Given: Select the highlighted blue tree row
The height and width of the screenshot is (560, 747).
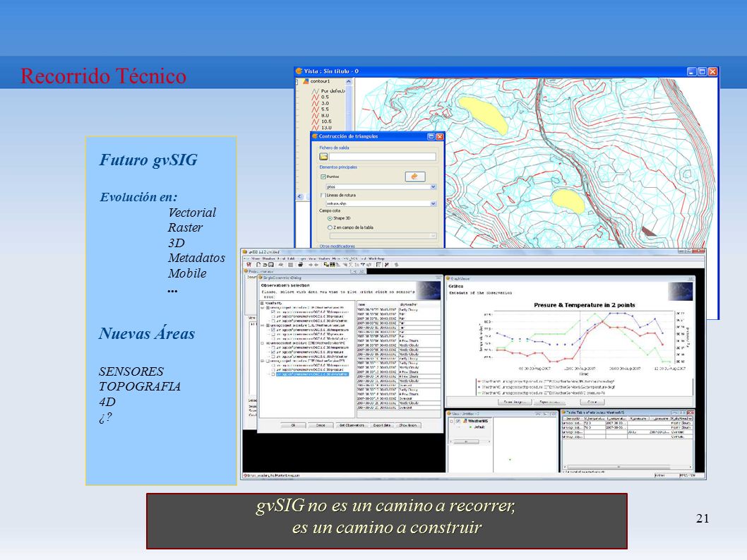Looking at the screenshot, I should pos(313,374).
